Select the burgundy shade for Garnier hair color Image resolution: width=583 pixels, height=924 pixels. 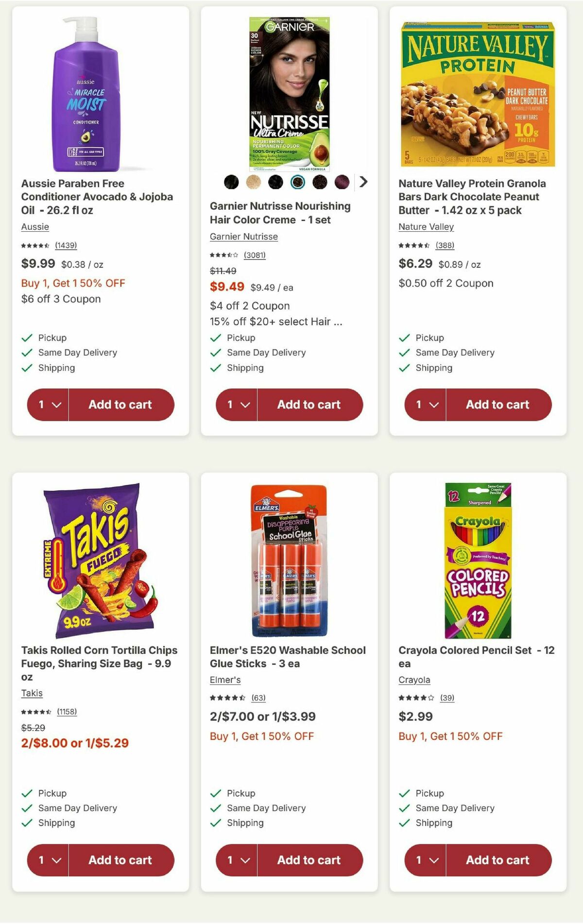[x=341, y=182]
